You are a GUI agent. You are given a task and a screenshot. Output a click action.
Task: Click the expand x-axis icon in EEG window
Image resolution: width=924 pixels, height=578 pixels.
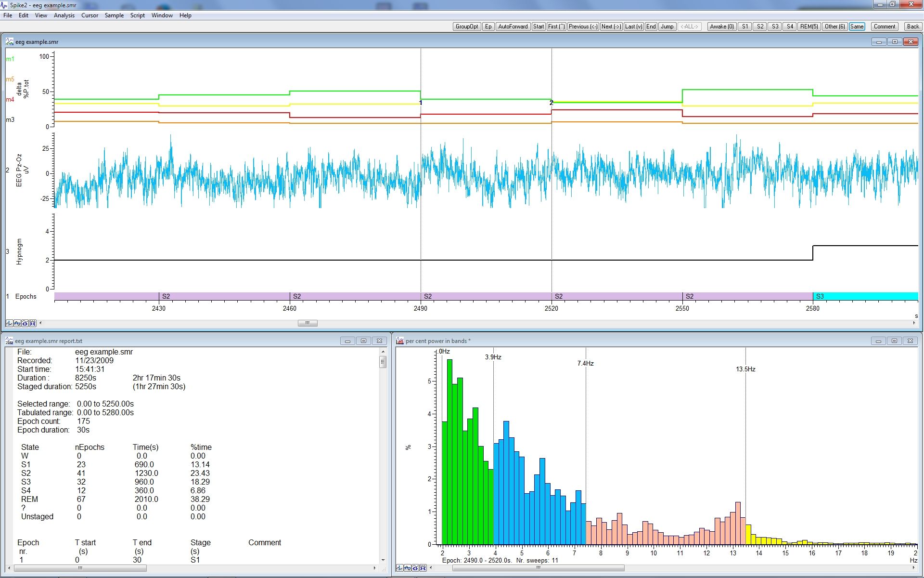(25, 323)
